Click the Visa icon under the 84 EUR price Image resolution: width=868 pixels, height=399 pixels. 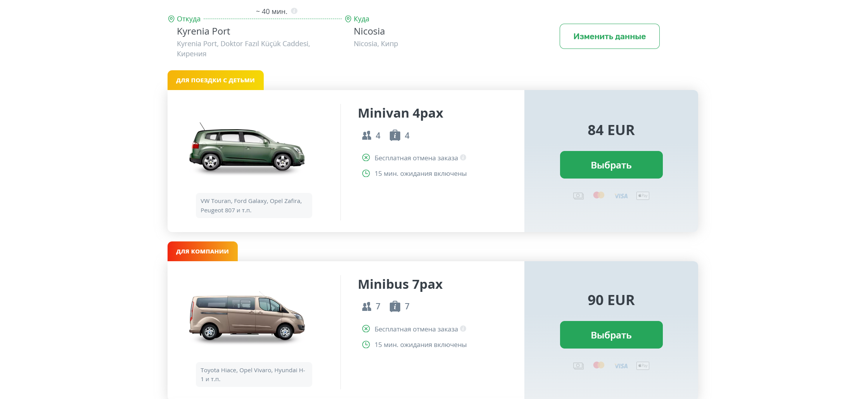pyautogui.click(x=621, y=196)
